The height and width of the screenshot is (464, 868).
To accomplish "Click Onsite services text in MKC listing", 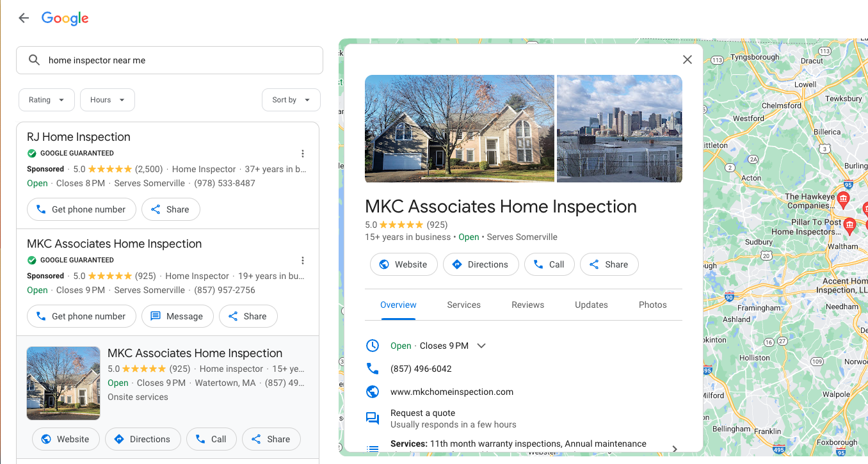I will pos(138,397).
